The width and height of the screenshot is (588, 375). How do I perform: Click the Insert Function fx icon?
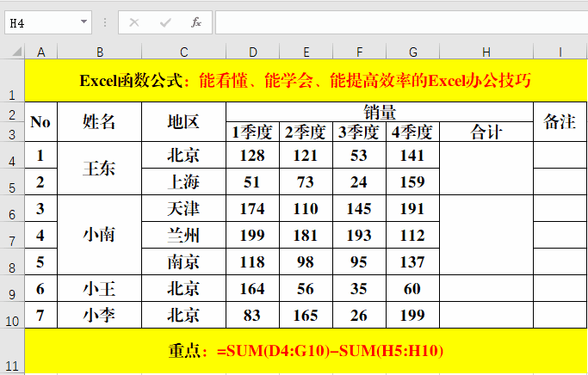195,22
